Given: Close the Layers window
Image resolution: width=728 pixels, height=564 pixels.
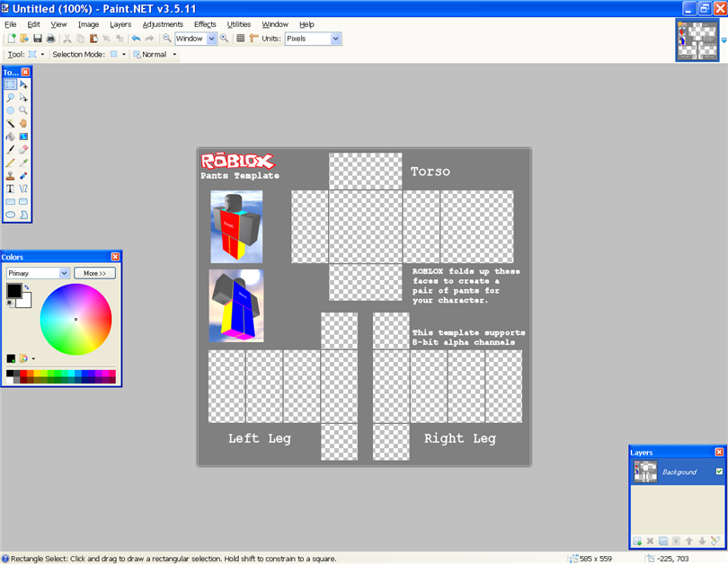Looking at the screenshot, I should pyautogui.click(x=719, y=453).
